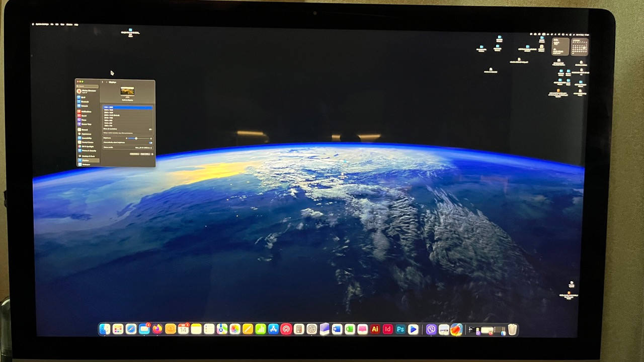Image resolution: width=644 pixels, height=362 pixels.
Task: Open the user account row in the sidebar
Action: (x=88, y=91)
